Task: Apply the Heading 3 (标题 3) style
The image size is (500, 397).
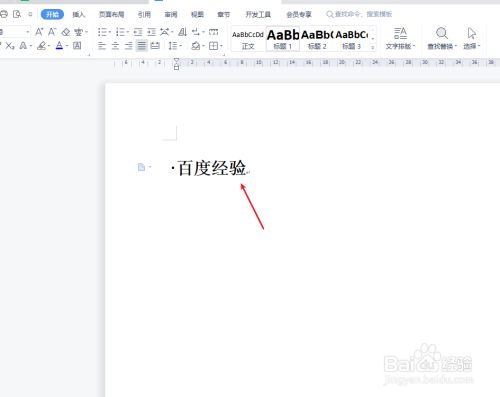Action: (352, 39)
